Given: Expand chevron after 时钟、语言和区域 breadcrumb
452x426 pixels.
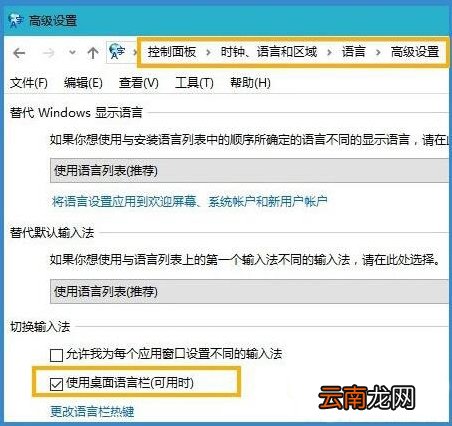Looking at the screenshot, I should pyautogui.click(x=329, y=52).
